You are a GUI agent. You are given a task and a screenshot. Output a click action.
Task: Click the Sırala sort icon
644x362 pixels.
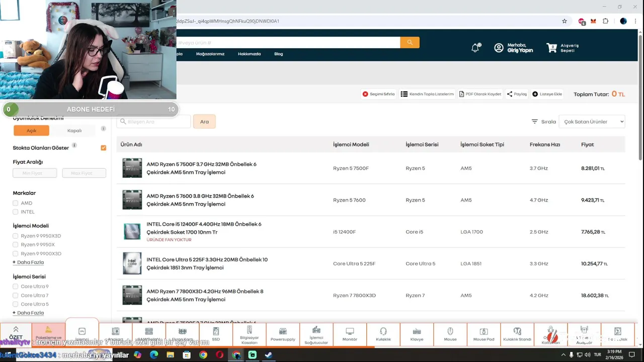pos(535,122)
